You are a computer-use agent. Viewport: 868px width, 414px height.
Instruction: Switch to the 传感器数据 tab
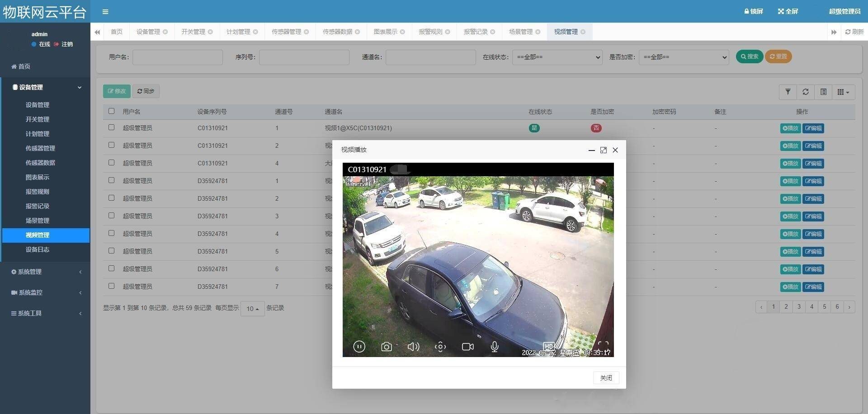(337, 32)
